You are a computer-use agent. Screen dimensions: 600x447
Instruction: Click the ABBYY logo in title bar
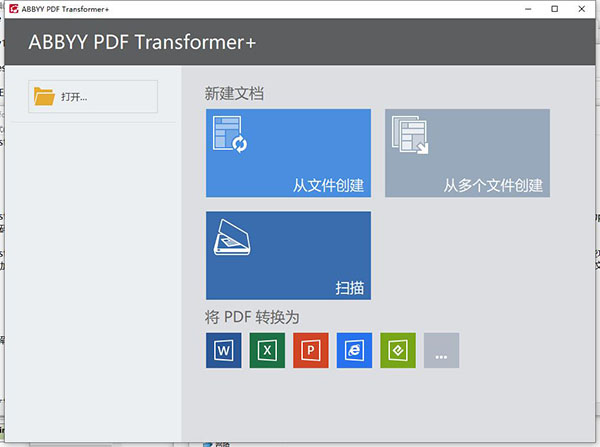(x=14, y=9)
